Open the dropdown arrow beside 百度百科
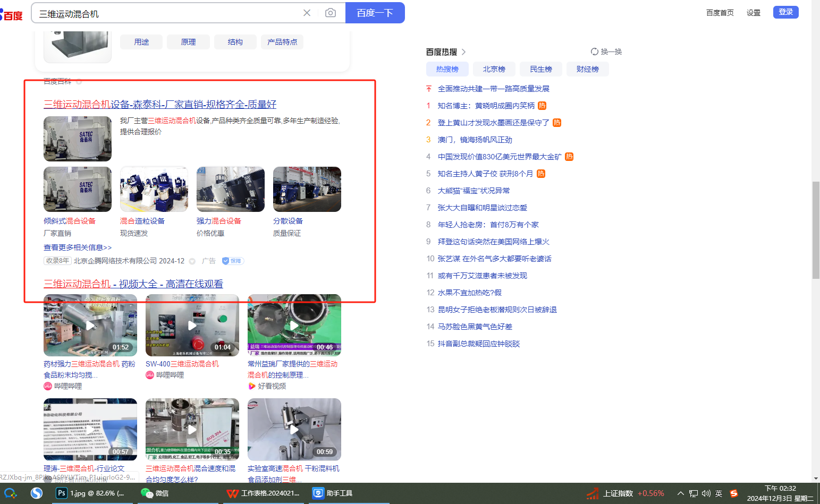 (79, 82)
